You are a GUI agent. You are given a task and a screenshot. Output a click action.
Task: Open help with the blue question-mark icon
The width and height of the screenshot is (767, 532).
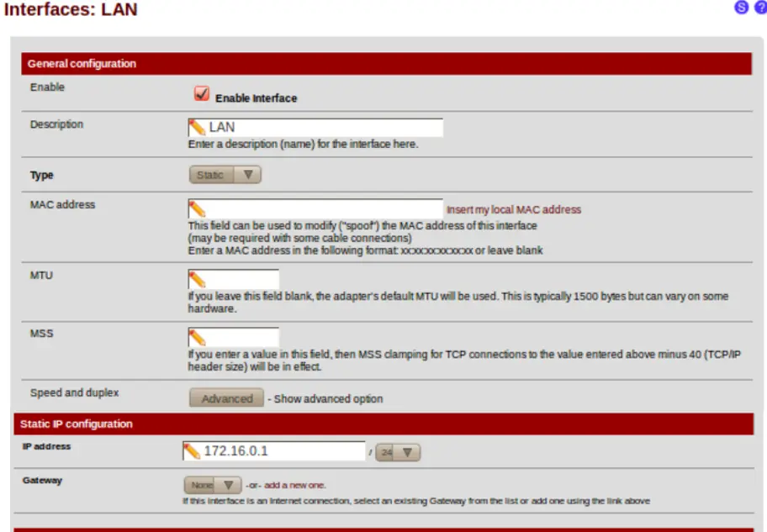(761, 8)
